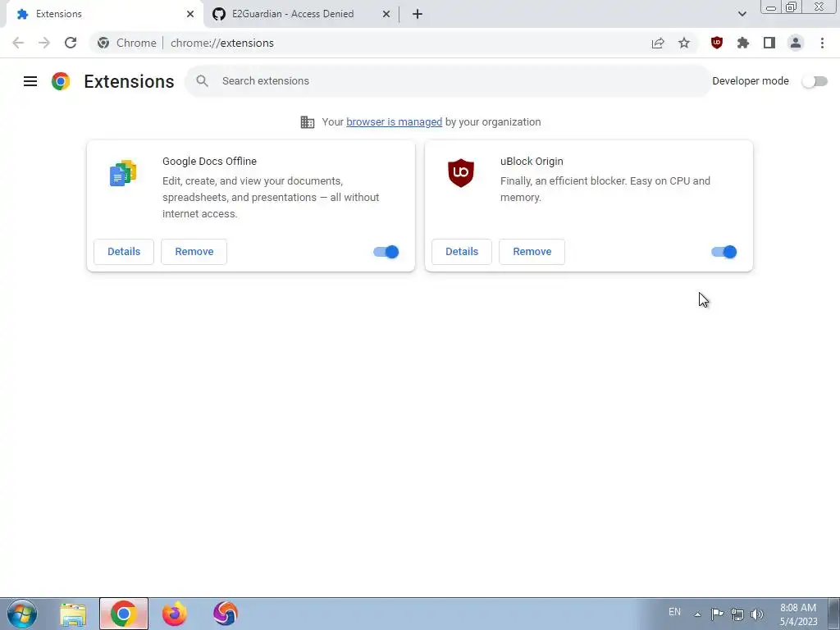Click the uBlock Origin shield icon in card
The width and height of the screenshot is (840, 630).
click(x=461, y=172)
